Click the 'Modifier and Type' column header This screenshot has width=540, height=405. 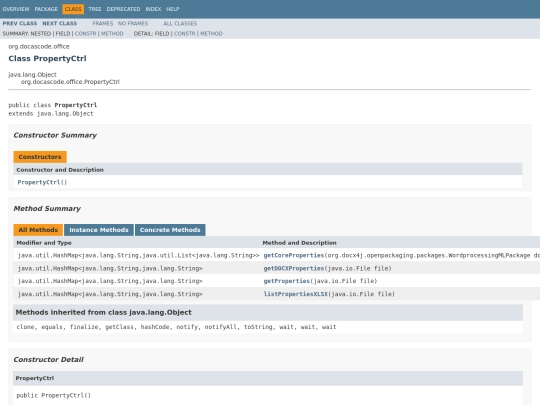point(44,243)
